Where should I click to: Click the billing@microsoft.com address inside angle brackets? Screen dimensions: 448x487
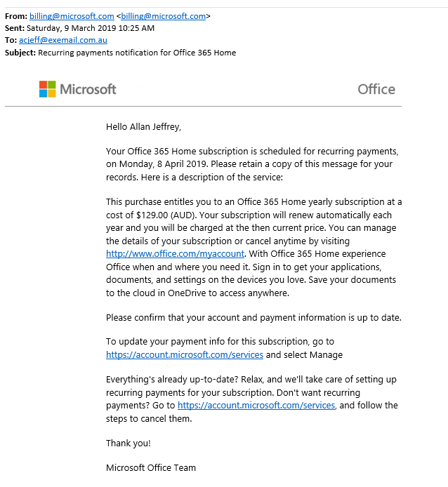[164, 16]
